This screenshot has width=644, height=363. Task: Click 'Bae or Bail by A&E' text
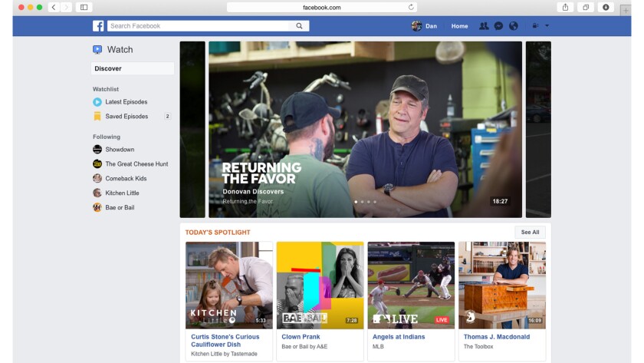pos(304,347)
